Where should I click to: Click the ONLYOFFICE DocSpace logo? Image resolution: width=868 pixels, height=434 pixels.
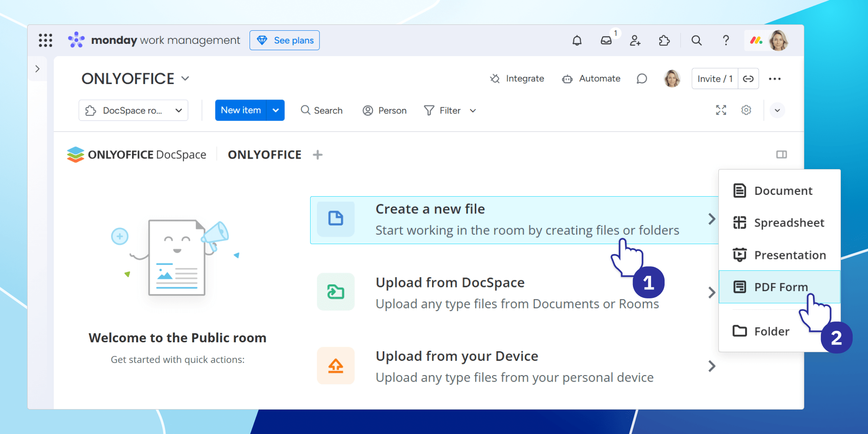click(x=137, y=155)
